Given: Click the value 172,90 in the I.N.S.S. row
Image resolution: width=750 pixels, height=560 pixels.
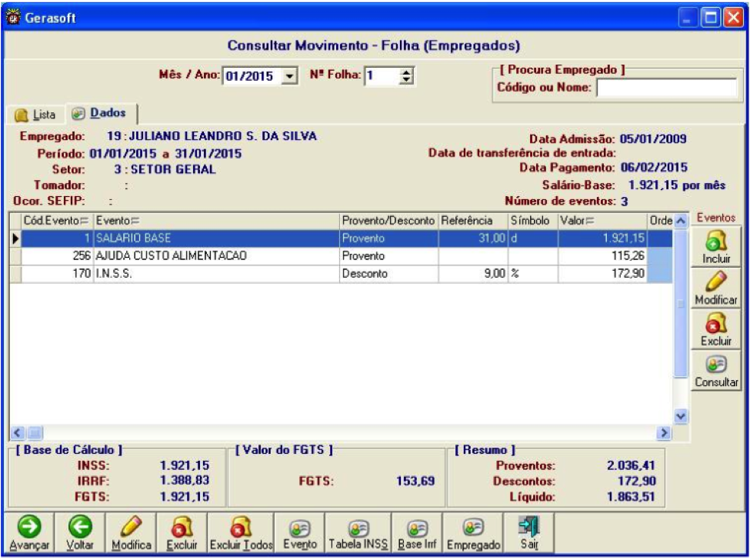Looking at the screenshot, I should [x=602, y=274].
